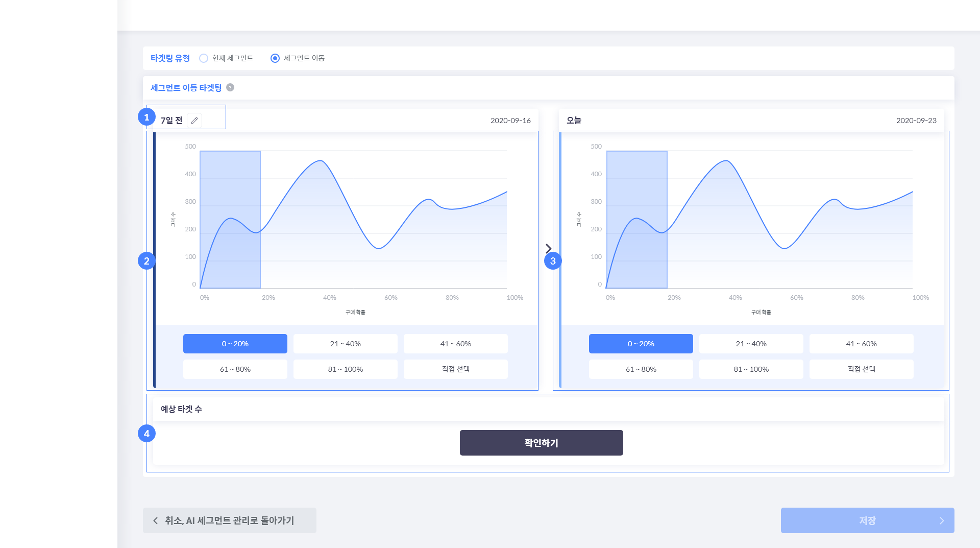Click numbered marker 2 badge
Viewport: 980px width, 548px height.
pos(146,261)
